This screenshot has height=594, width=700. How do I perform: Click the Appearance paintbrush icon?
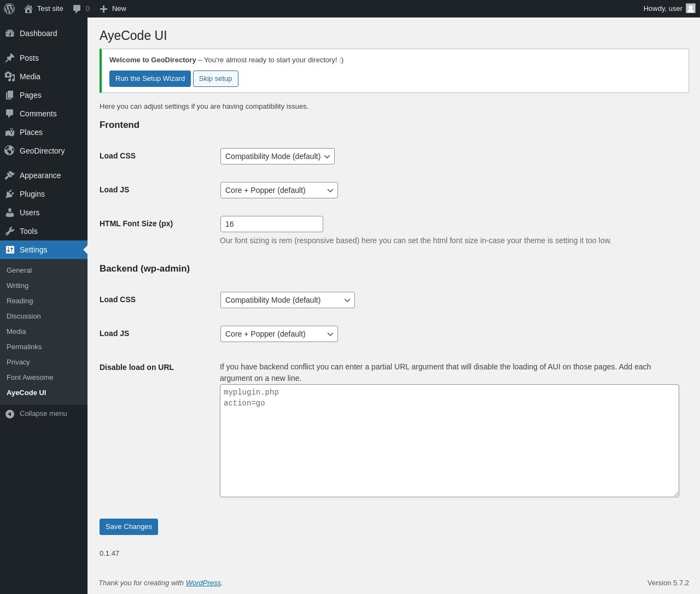coord(10,175)
